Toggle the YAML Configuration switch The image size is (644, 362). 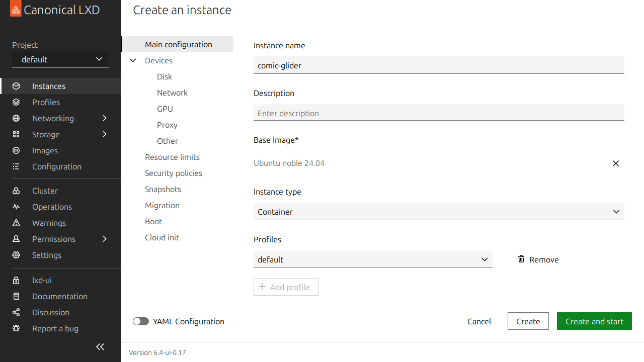(x=141, y=321)
